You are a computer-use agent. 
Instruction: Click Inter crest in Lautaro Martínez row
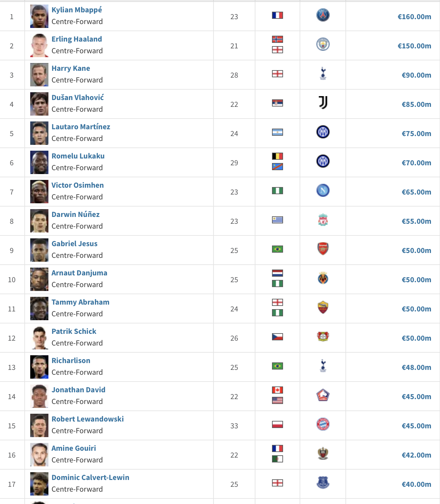tap(323, 132)
